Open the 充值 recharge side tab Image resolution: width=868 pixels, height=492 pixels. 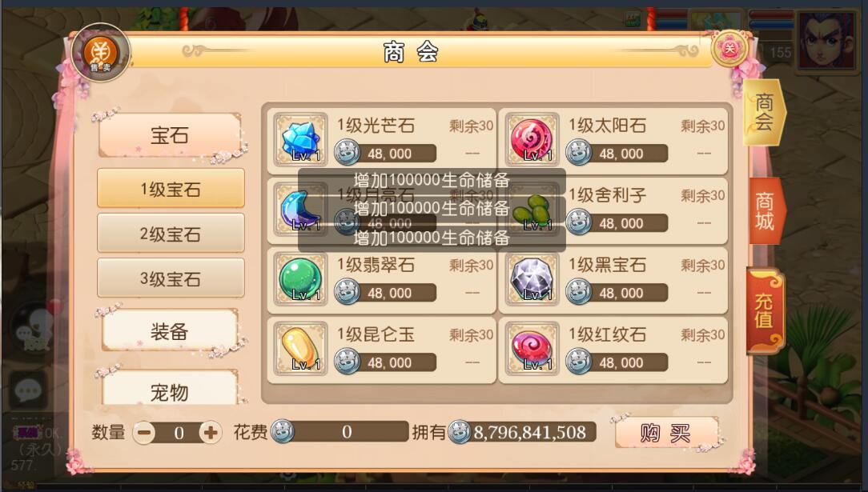766,310
